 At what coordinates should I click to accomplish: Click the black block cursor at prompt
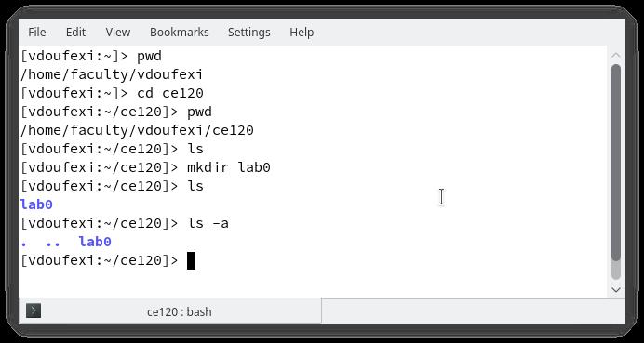point(191,260)
